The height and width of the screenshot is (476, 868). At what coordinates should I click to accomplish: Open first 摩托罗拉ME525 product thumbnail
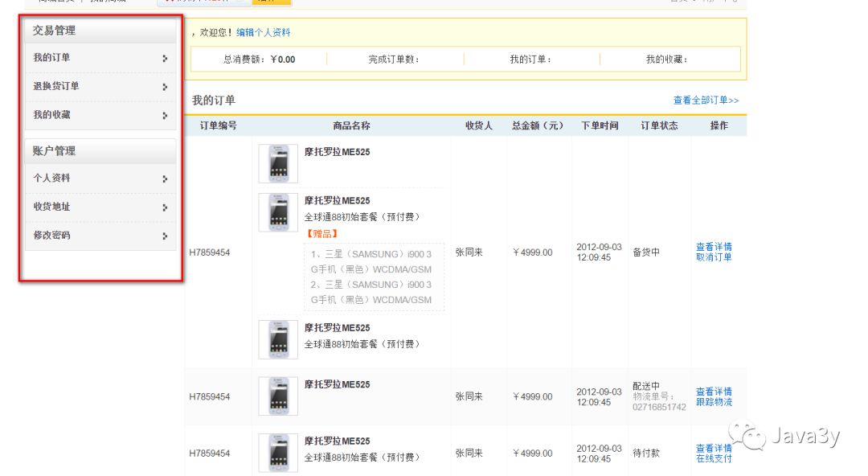coord(278,163)
